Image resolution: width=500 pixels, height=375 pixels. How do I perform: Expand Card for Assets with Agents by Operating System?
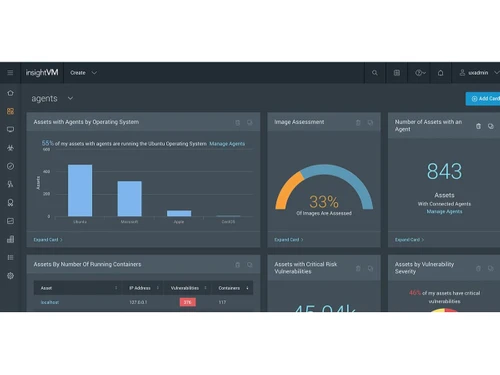[x=48, y=240]
